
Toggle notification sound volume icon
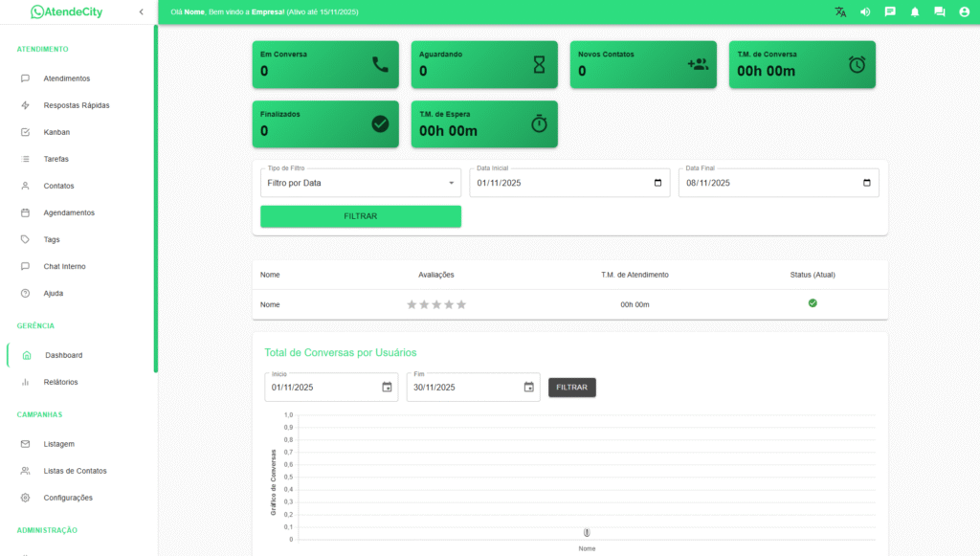click(865, 12)
